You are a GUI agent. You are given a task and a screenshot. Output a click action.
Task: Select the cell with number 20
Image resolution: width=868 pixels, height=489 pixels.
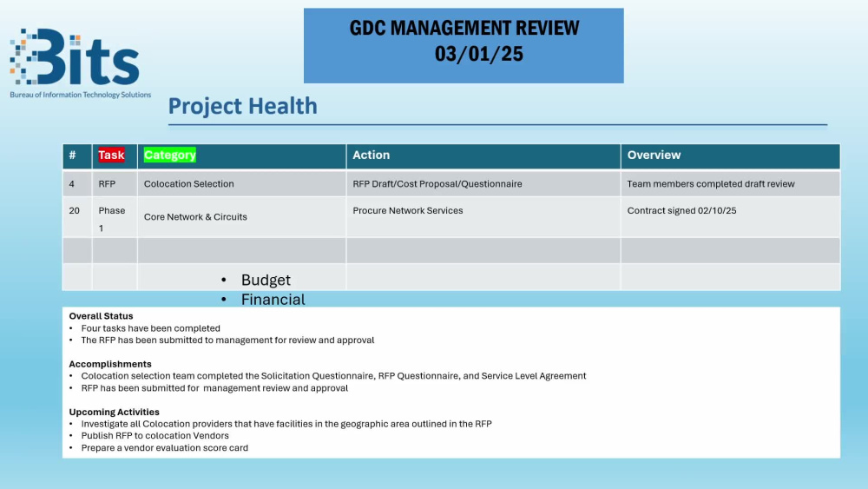pos(77,217)
